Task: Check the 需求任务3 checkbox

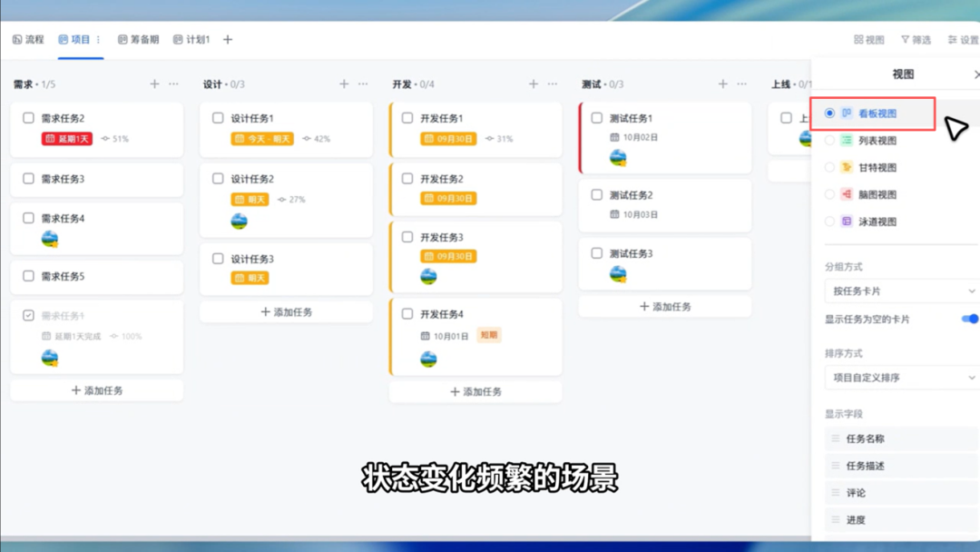Action: click(28, 178)
